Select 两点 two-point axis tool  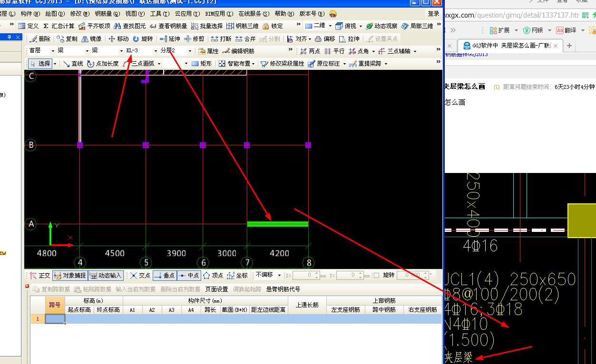pyautogui.click(x=310, y=51)
